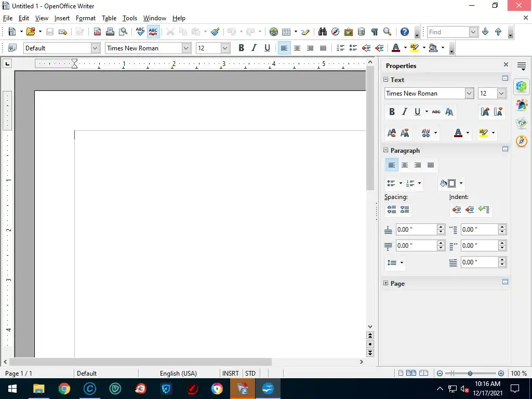Toggle Nonprinting Characters pilcrow icon
This screenshot has width=532, height=399.
click(374, 32)
